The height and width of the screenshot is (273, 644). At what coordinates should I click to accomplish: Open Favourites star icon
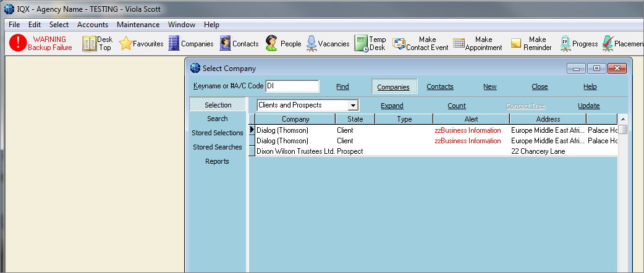point(125,43)
